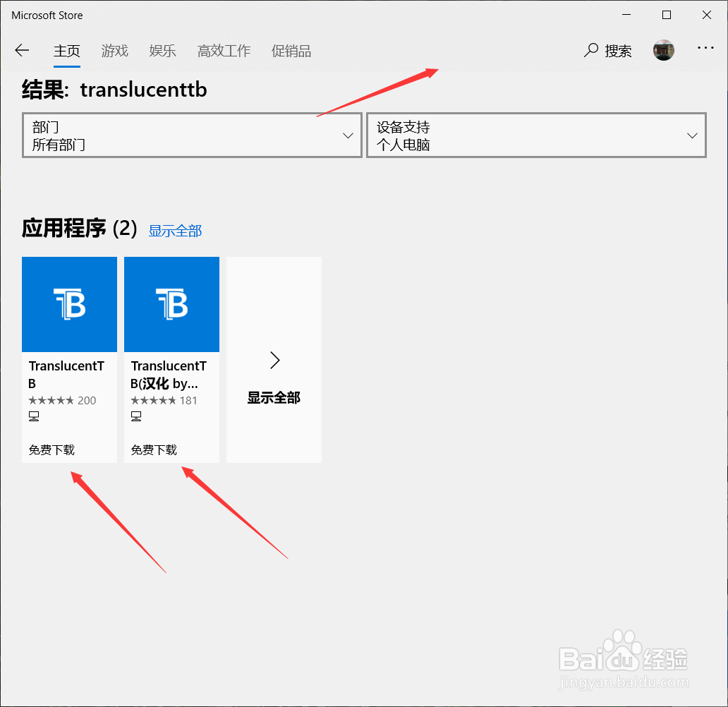This screenshot has height=707, width=728.
Task: Expand the 部门 所有部门 dropdown
Action: click(192, 135)
